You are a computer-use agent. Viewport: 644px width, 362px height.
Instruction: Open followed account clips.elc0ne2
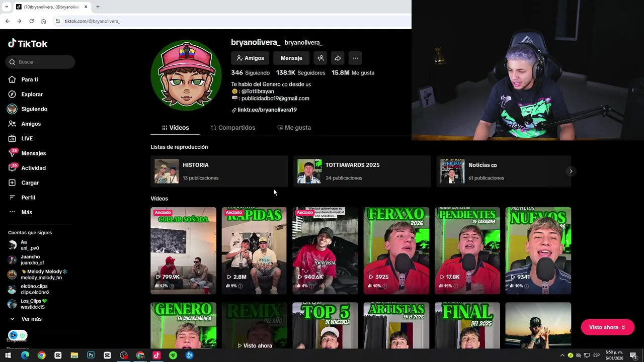35,289
